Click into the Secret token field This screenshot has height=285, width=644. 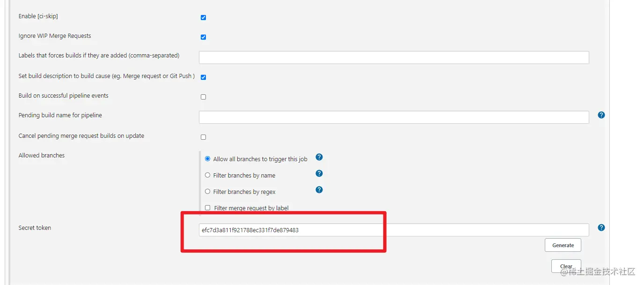[394, 230]
